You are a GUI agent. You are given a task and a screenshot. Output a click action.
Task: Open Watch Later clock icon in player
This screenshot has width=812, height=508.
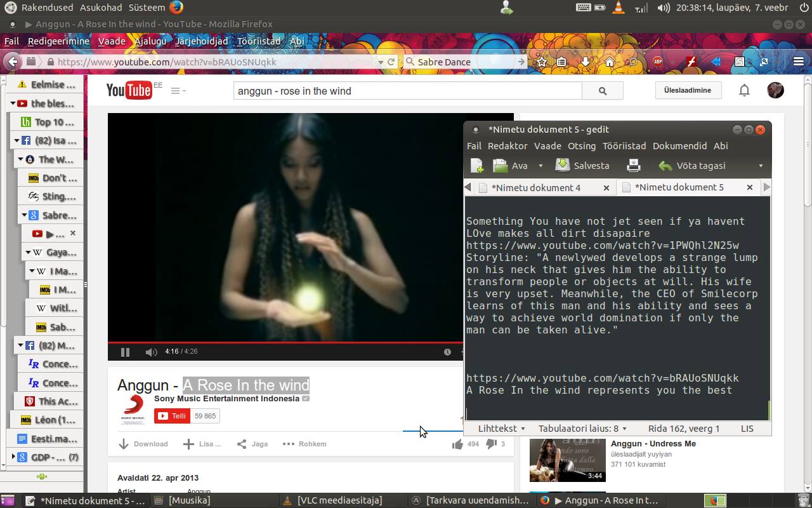click(x=447, y=352)
